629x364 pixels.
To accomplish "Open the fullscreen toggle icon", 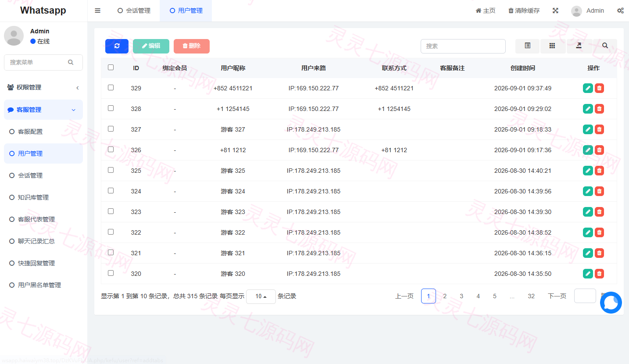I will 555,11.
